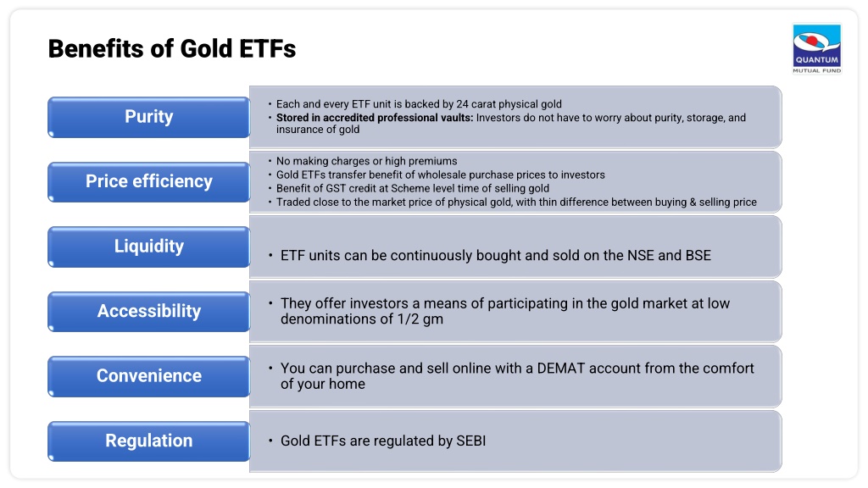Select the Regulation button

click(149, 441)
